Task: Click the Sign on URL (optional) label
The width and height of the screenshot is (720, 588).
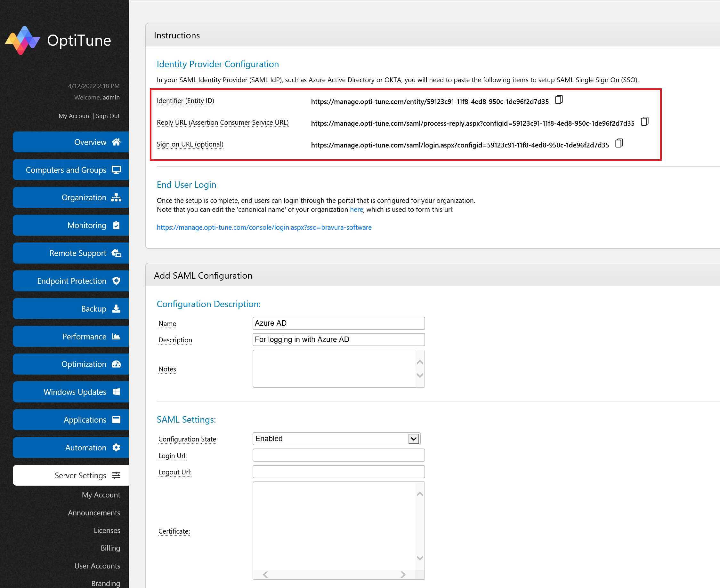Action: (x=190, y=144)
